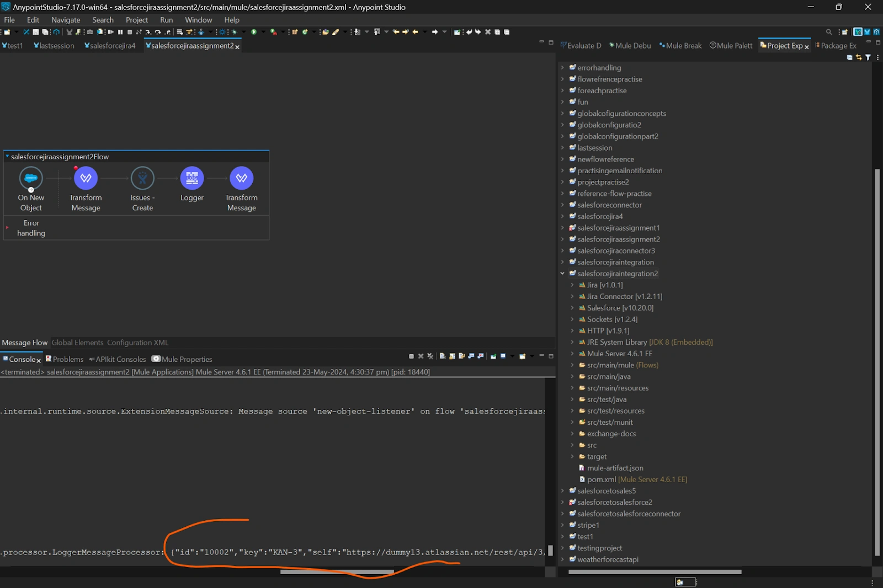Click Remove All Terminated Launches icon
The width and height of the screenshot is (883, 588).
(430, 356)
